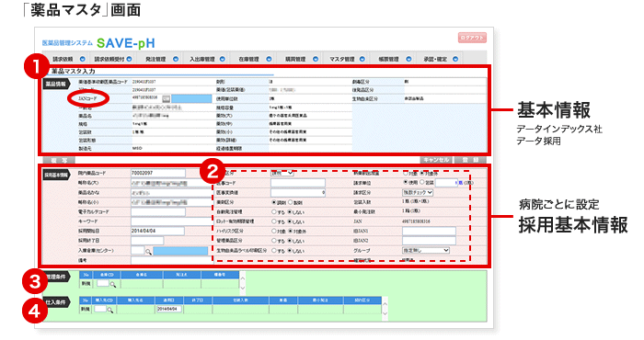
Task: Click the small icon beside the JANコード value
Action: point(166,98)
